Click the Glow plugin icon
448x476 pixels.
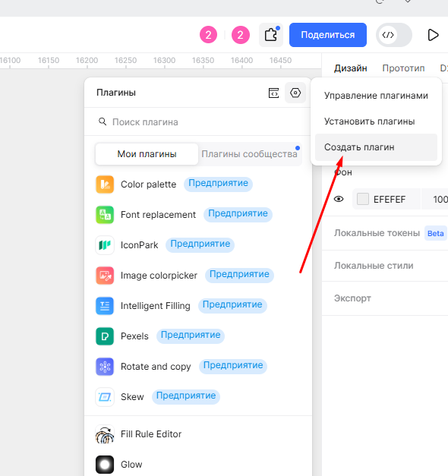point(105,465)
